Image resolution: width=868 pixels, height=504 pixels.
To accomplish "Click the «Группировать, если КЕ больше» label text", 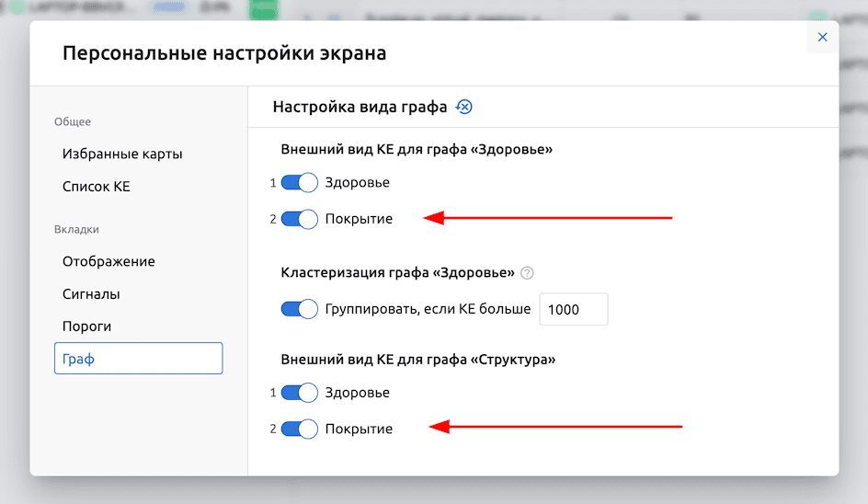I will 428,309.
